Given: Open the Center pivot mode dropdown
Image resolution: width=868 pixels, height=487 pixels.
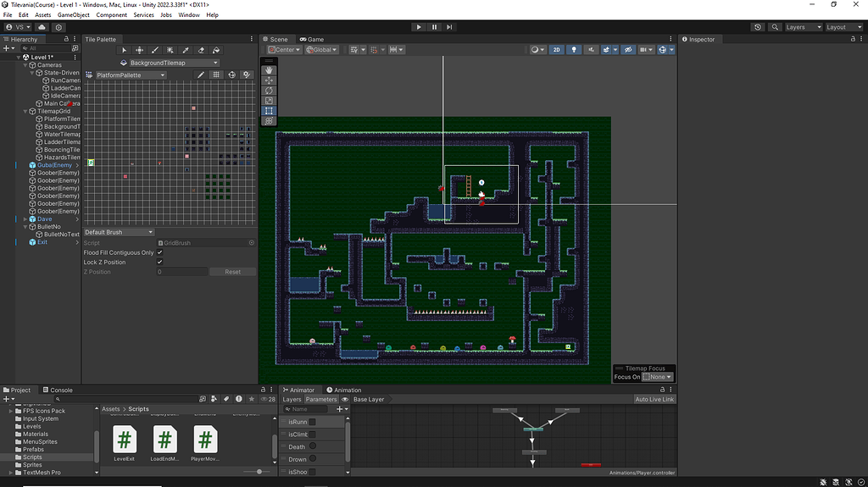Looking at the screenshot, I should (284, 50).
